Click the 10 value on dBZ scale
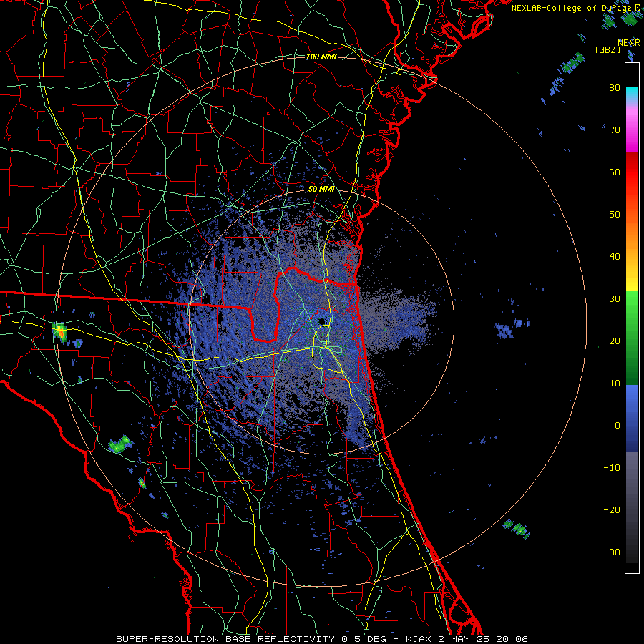 [x=615, y=384]
